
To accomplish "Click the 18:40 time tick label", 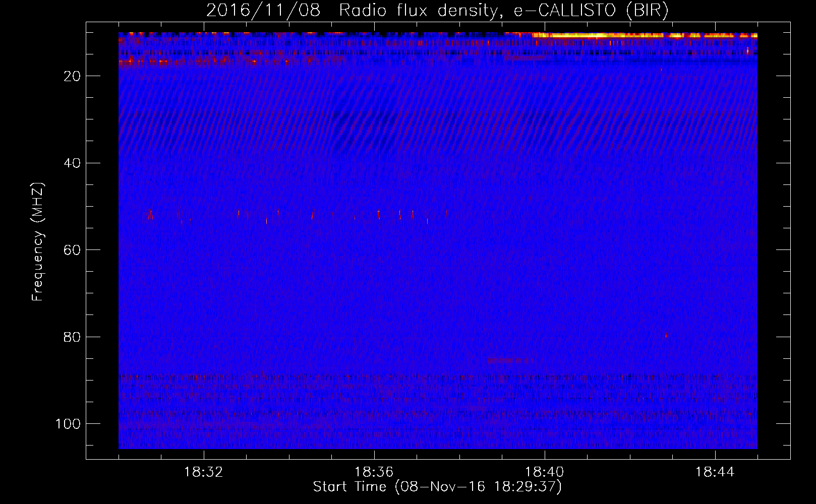I will [x=545, y=472].
